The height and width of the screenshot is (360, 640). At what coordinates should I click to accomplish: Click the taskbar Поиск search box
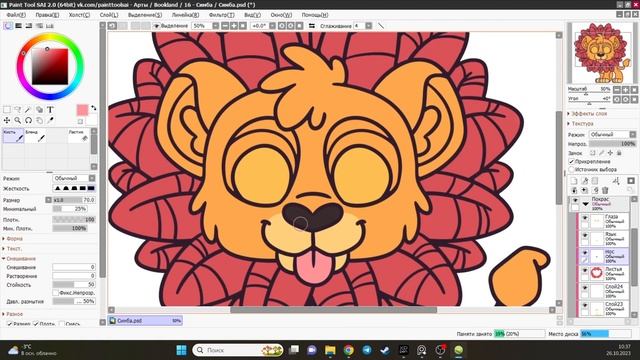tap(238, 350)
